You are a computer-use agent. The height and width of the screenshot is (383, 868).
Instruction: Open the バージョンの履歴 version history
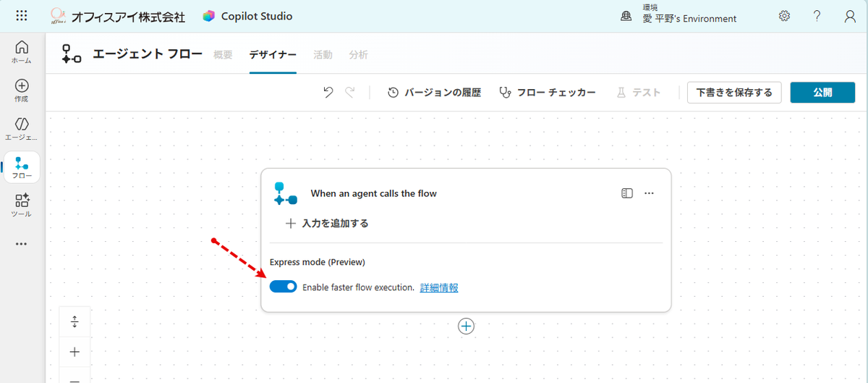tap(434, 93)
